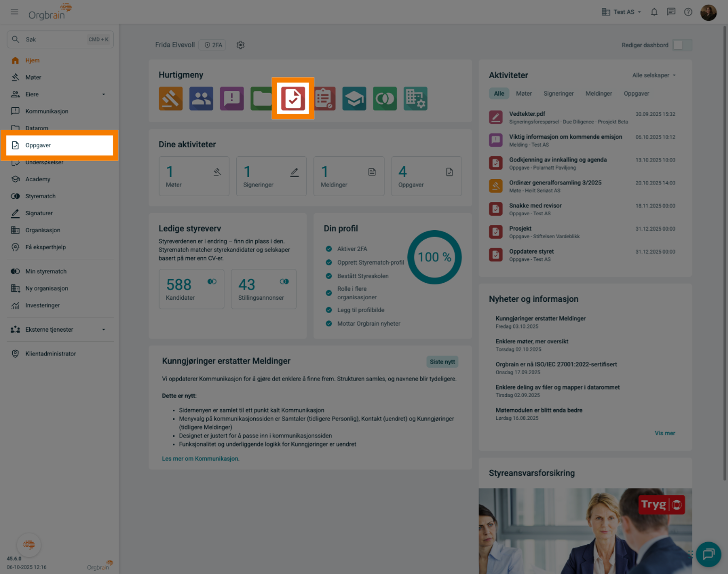Open the Styrematch circles quick menu icon
This screenshot has height=574, width=728.
384,99
